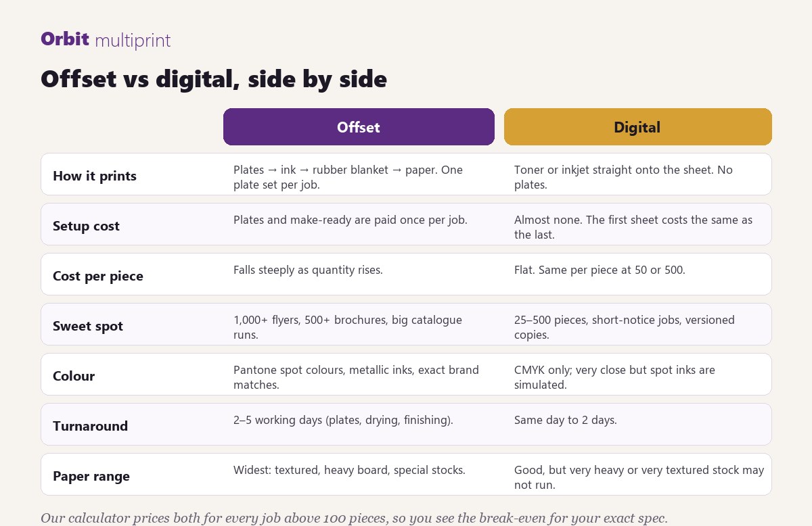Click '2–5 working days (plates, drying, finishing)' cell
Viewport: 812px width, 526px height.
tap(343, 420)
